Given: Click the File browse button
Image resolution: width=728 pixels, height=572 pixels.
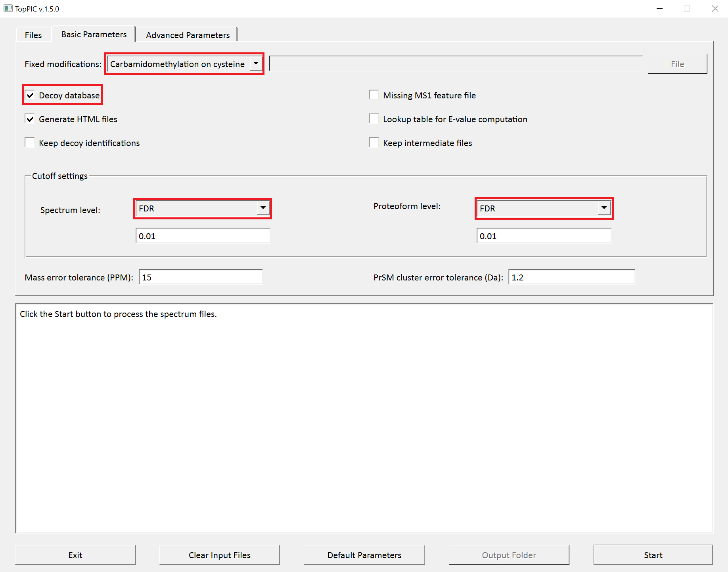Looking at the screenshot, I should 677,64.
